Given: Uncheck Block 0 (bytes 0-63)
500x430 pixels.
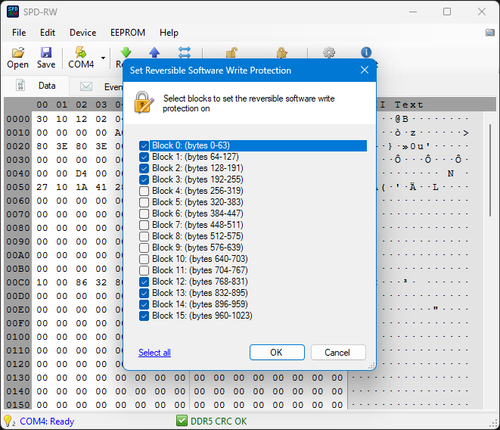Looking at the screenshot, I should [x=144, y=146].
